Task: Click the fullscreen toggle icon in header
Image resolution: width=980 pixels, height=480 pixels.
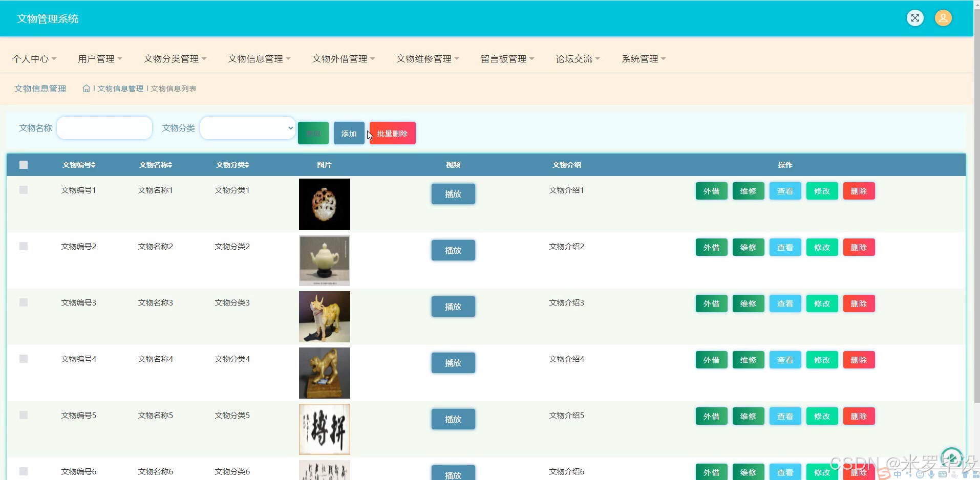Action: [915, 18]
